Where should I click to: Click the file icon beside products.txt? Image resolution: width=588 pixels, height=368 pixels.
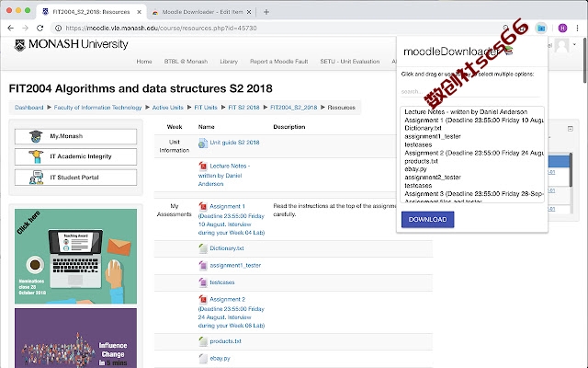203,341
